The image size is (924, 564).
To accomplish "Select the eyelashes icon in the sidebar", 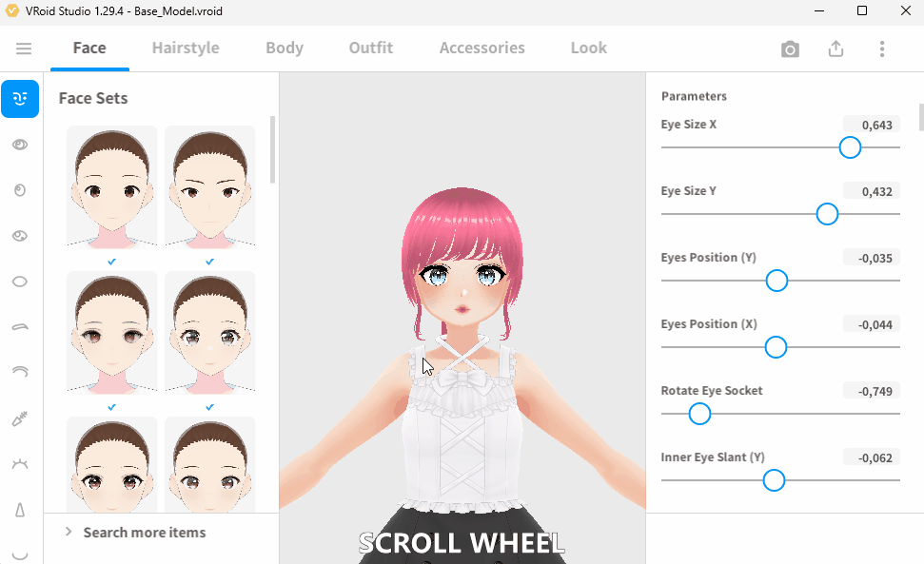I will (x=20, y=464).
